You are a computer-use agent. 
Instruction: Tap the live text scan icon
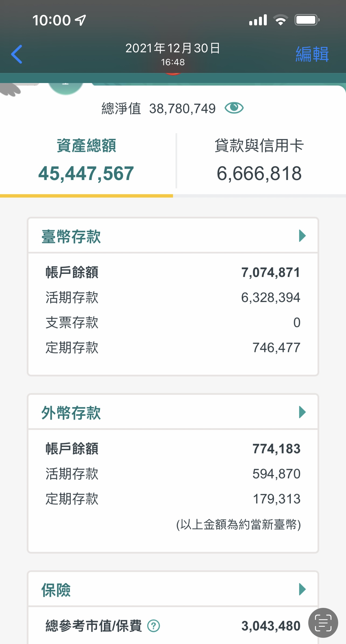pos(323,623)
